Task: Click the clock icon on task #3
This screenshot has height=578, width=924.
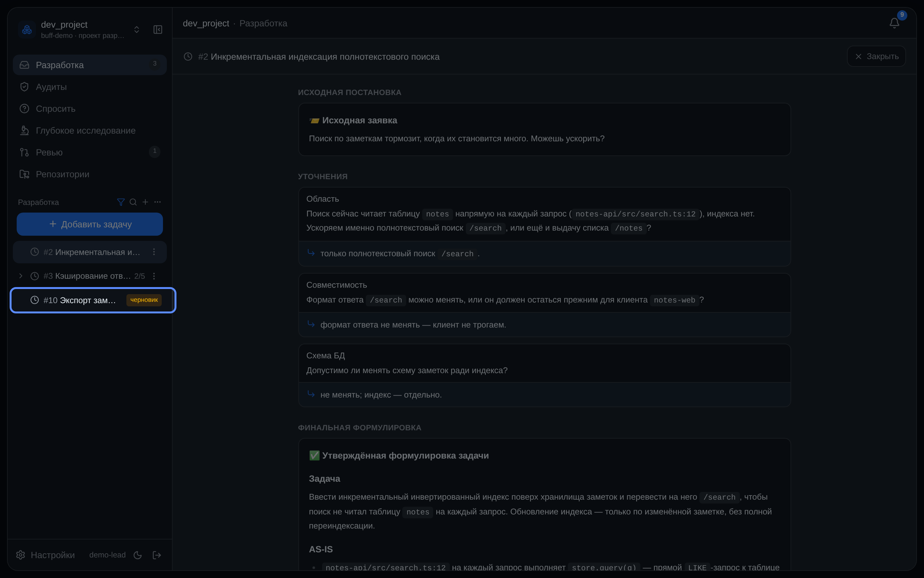Action: pyautogui.click(x=35, y=276)
